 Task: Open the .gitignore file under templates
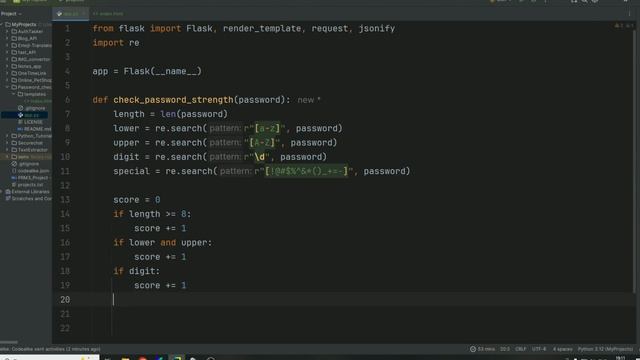pos(32,108)
